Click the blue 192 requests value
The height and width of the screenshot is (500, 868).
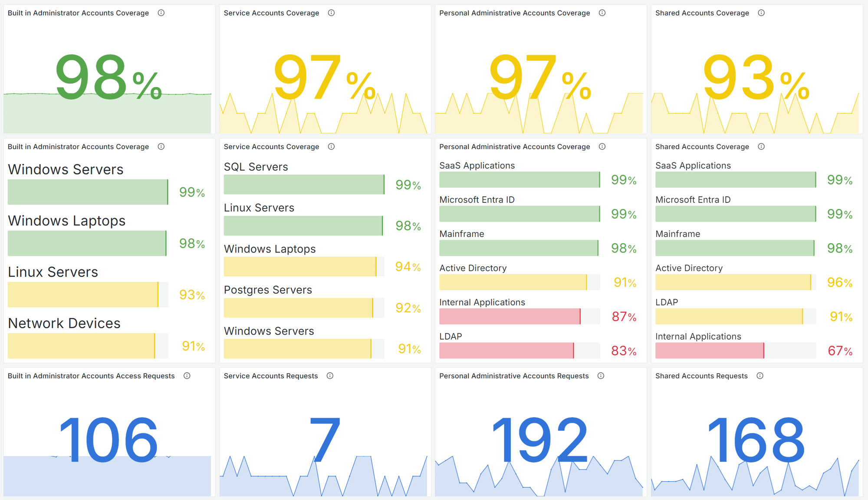540,440
